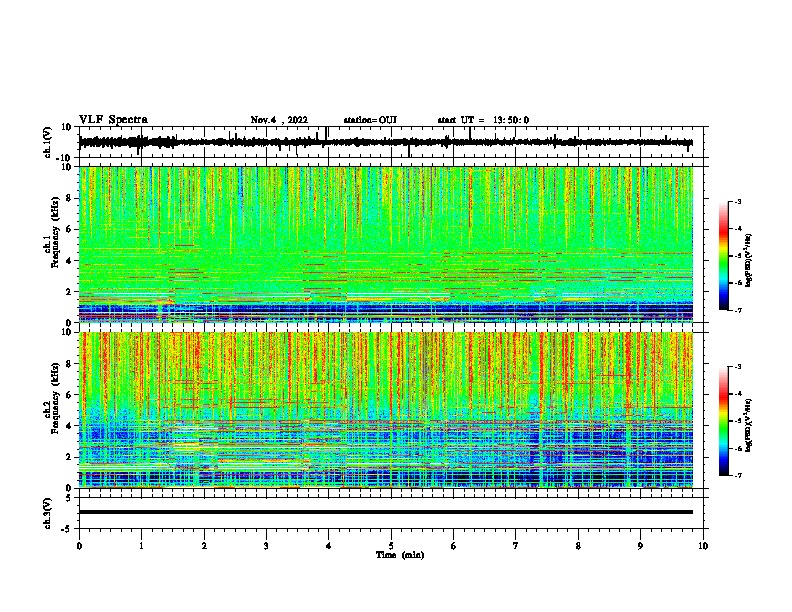Click the "-3" label on ch.2 color bar
Viewport: 792px width, 612px height.
coord(738,367)
